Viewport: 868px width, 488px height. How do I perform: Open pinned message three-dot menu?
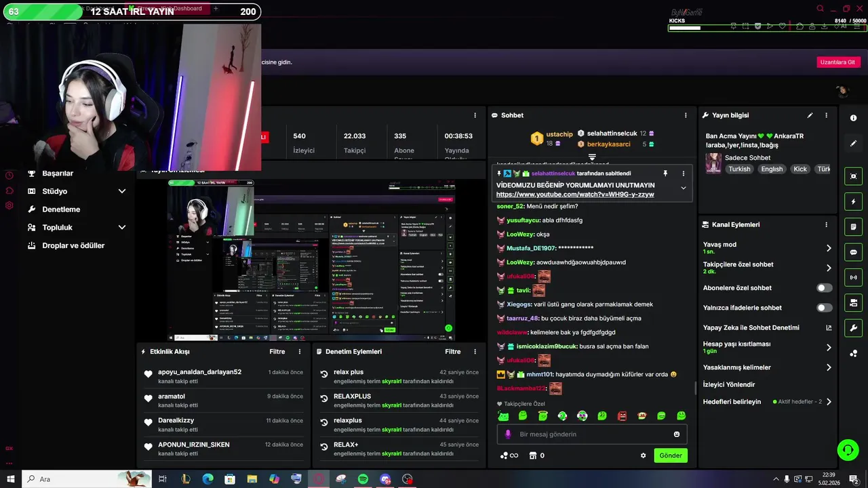(x=683, y=174)
